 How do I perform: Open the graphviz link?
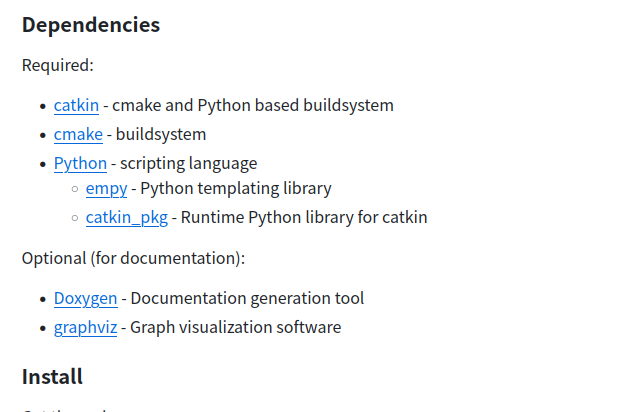(x=85, y=328)
